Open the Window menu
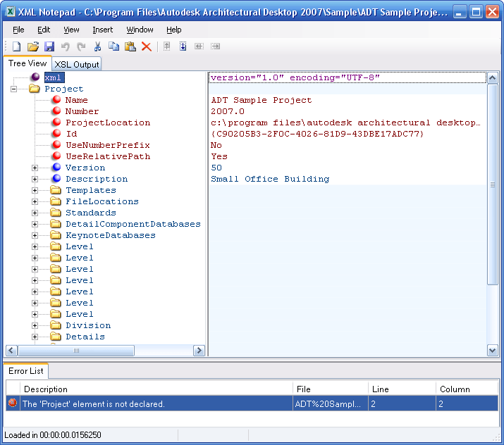The image size is (504, 445). pyautogui.click(x=140, y=30)
